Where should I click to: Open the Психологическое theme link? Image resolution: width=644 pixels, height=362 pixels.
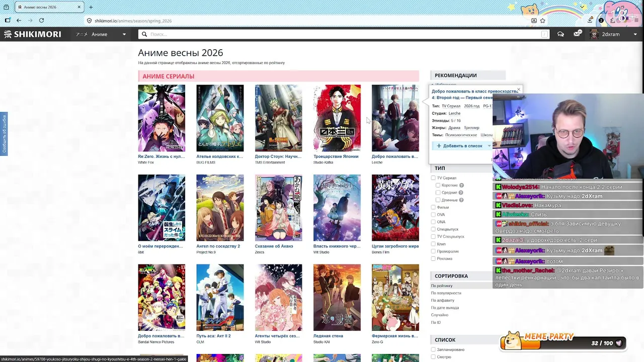click(461, 135)
